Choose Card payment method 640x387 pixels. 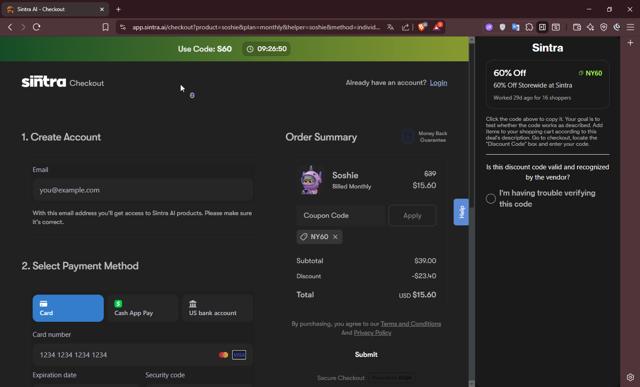point(68,308)
